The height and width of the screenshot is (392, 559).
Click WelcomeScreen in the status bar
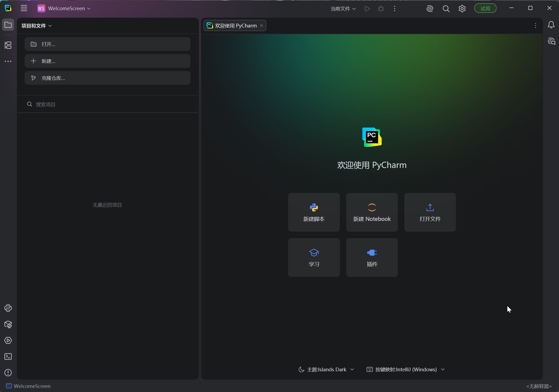coord(28,386)
